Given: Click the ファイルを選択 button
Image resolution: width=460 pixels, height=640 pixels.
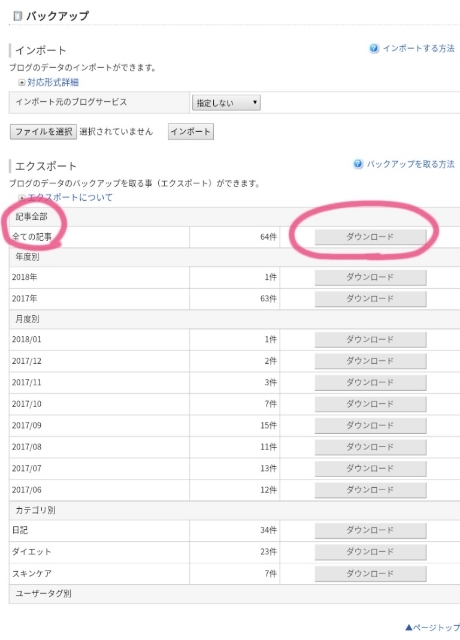Looking at the screenshot, I should click(43, 132).
